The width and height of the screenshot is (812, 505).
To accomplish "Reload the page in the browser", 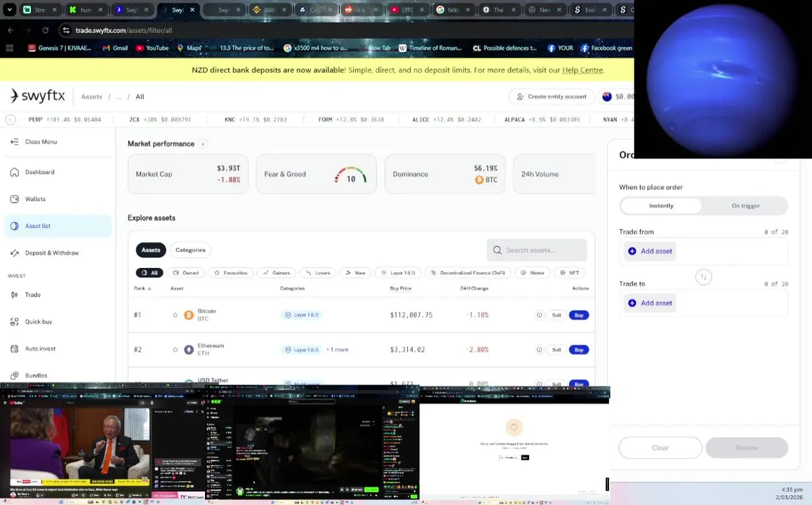I will (46, 30).
